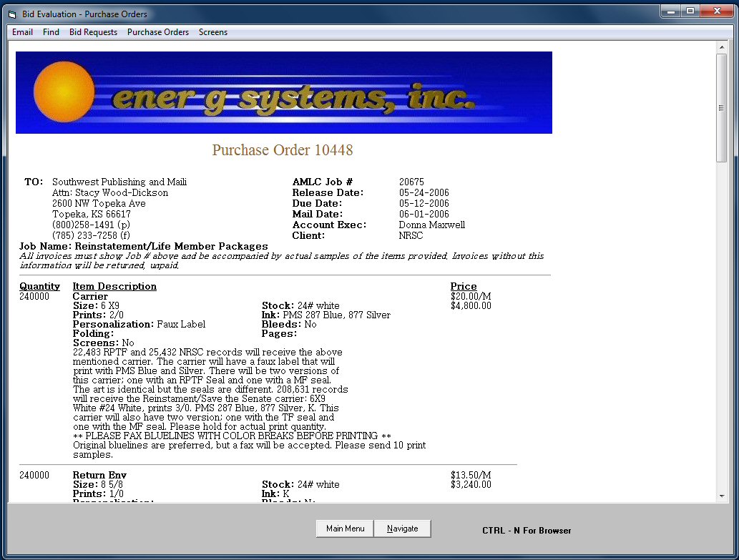Click the scroll down arrow
Image resolution: width=739 pixels, height=560 pixels.
722,496
